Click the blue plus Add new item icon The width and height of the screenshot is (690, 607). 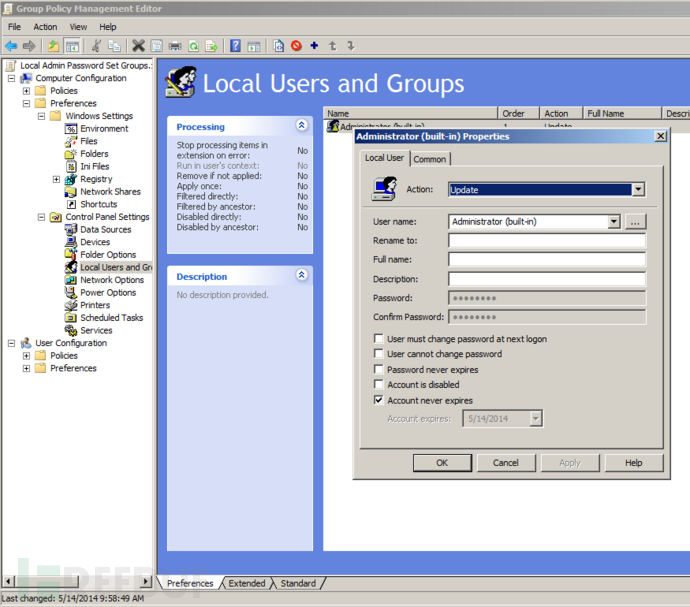(x=314, y=45)
